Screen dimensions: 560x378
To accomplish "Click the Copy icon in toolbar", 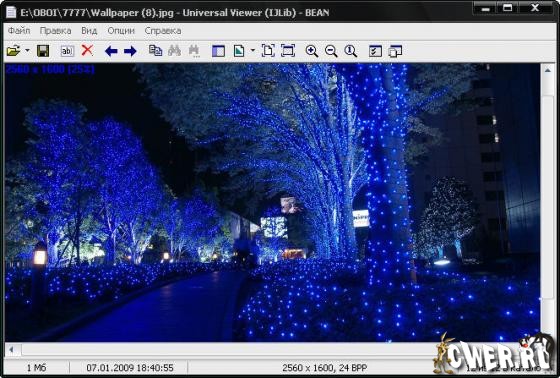I will pos(155,50).
